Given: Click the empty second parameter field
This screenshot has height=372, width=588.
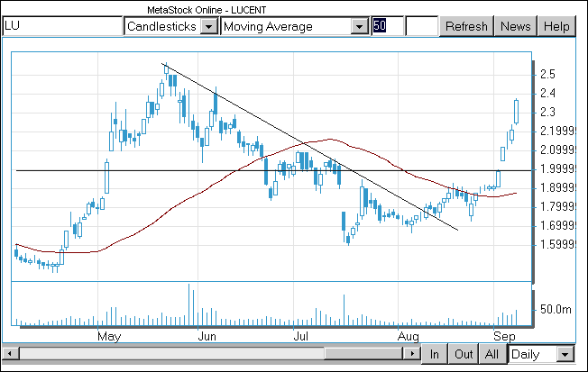Looking at the screenshot, I should [422, 26].
